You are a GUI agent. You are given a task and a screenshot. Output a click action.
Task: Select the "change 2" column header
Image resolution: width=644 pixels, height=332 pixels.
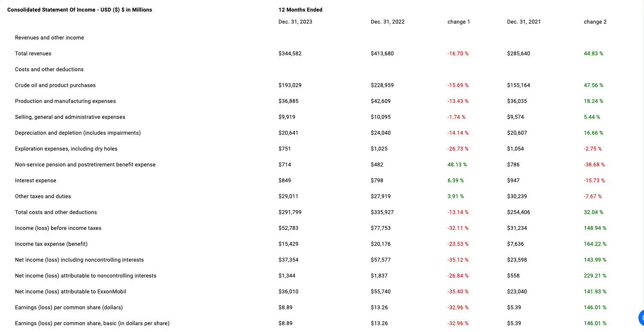595,22
